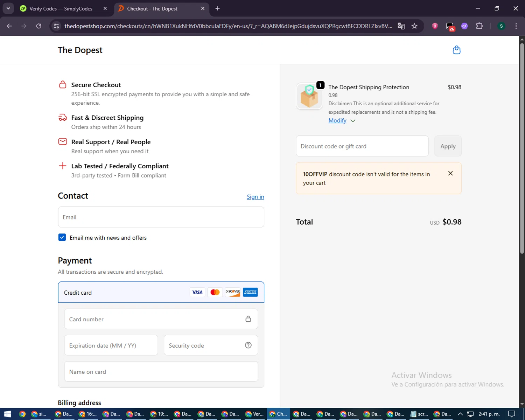Open the Windows notification center icon
525x420 pixels.
(511, 414)
